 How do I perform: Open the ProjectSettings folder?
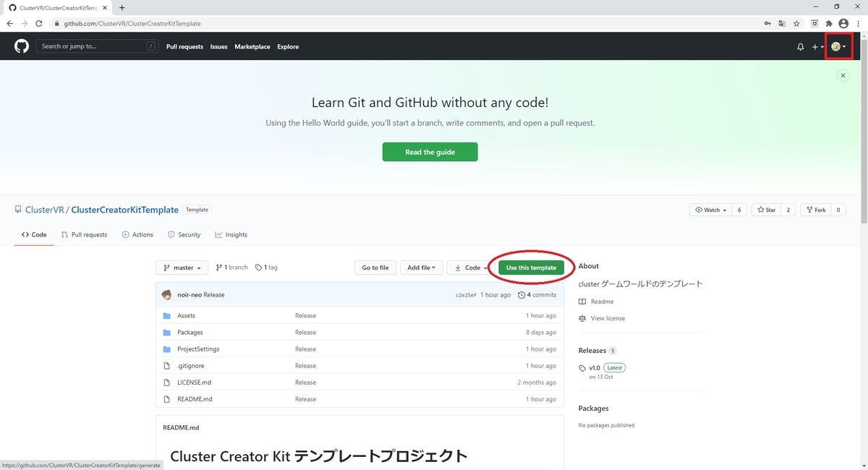[198, 349]
